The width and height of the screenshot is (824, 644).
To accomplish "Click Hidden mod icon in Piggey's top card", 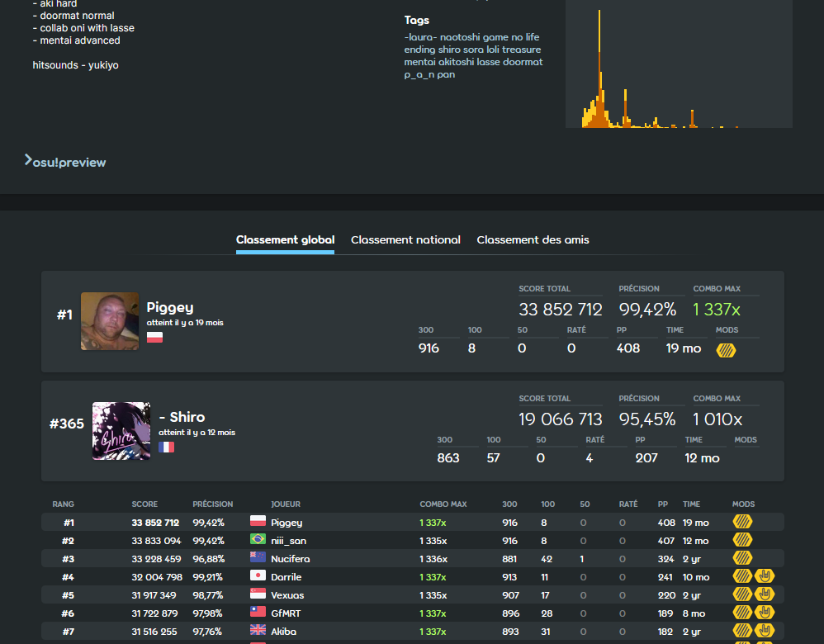I will (x=726, y=350).
